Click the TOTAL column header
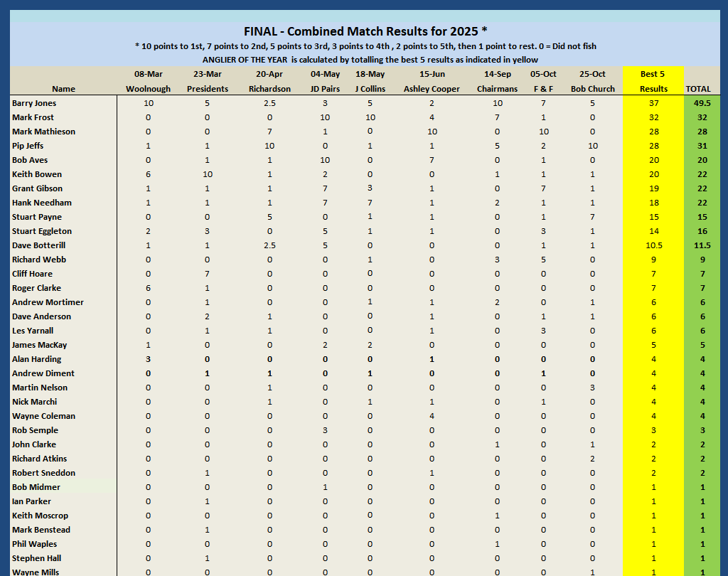The image size is (728, 576). [701, 89]
